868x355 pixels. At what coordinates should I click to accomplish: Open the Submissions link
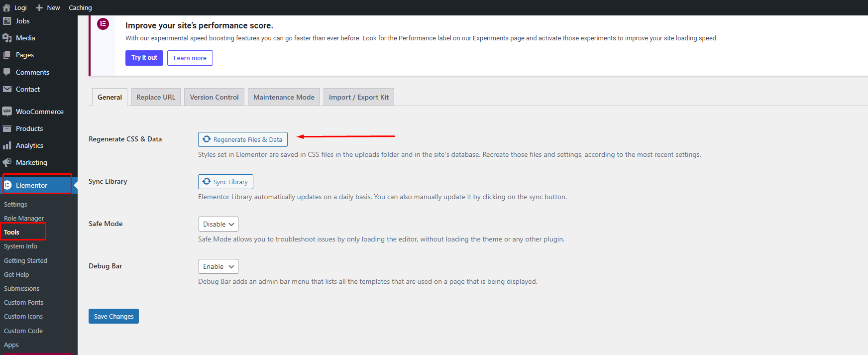coord(21,288)
